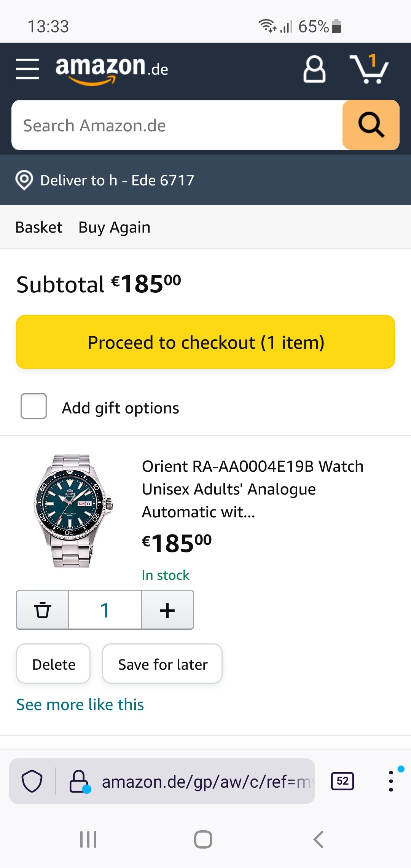The height and width of the screenshot is (868, 411).
Task: Increase quantity with the plus button
Action: point(167,610)
